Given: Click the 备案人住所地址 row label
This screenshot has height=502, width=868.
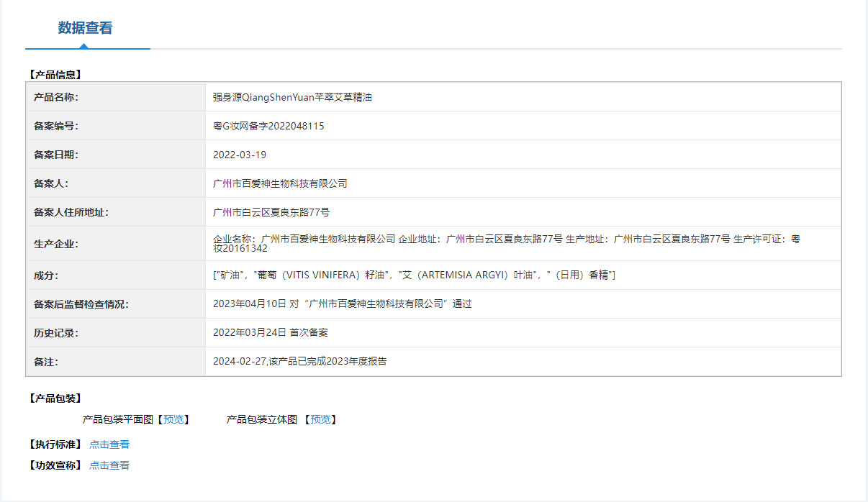Looking at the screenshot, I should click(x=71, y=212).
